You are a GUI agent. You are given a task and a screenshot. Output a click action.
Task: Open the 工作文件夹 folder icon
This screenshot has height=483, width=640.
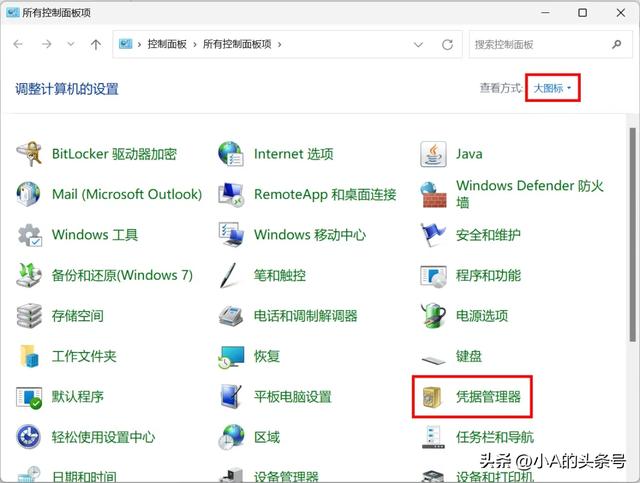click(29, 356)
